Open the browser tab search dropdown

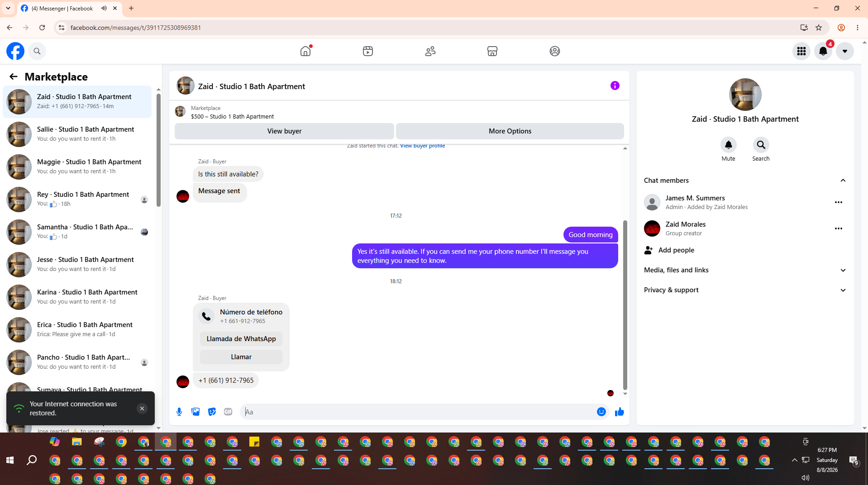(x=8, y=8)
